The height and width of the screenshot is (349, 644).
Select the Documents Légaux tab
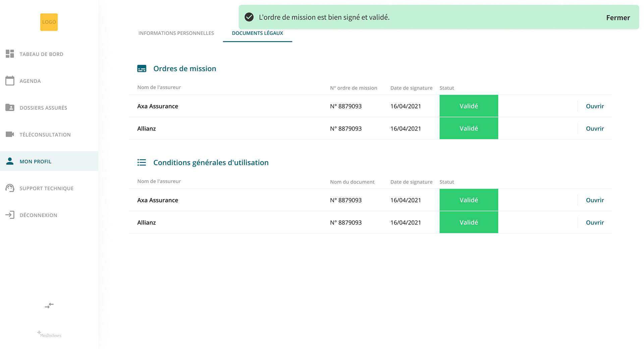click(257, 33)
